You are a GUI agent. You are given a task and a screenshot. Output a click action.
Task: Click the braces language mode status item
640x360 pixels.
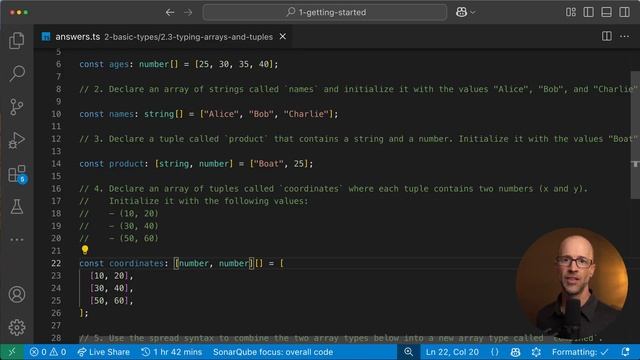click(495, 352)
